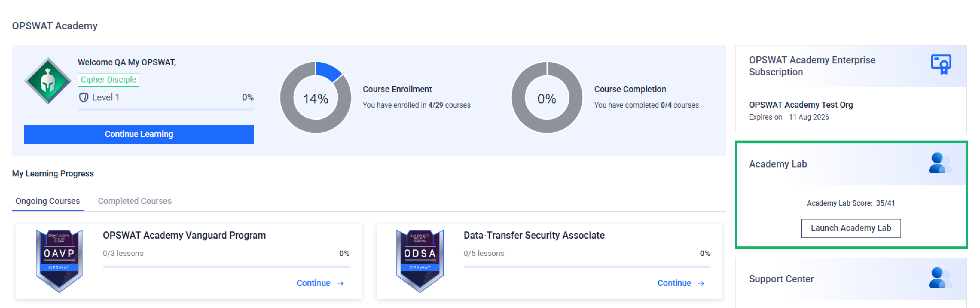Click the Enterprise Subscription certificate icon
The image size is (980, 308).
(x=941, y=65)
